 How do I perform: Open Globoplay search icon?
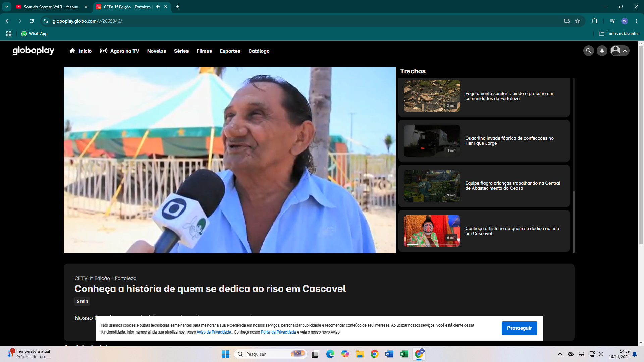[x=588, y=51]
